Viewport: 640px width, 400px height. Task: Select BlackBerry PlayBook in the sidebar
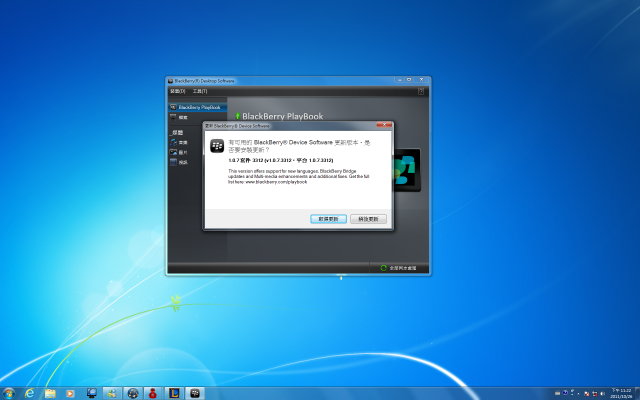click(198, 107)
